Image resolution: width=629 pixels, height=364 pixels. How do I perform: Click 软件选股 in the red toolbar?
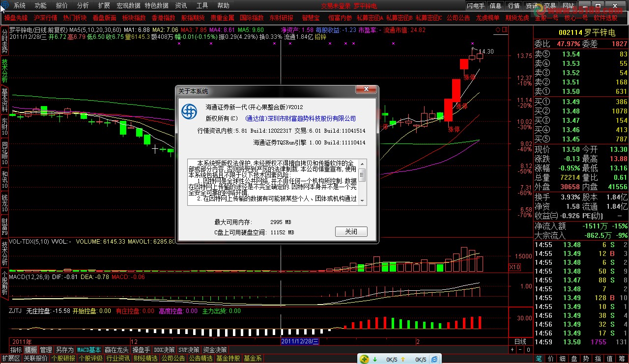coord(606,18)
